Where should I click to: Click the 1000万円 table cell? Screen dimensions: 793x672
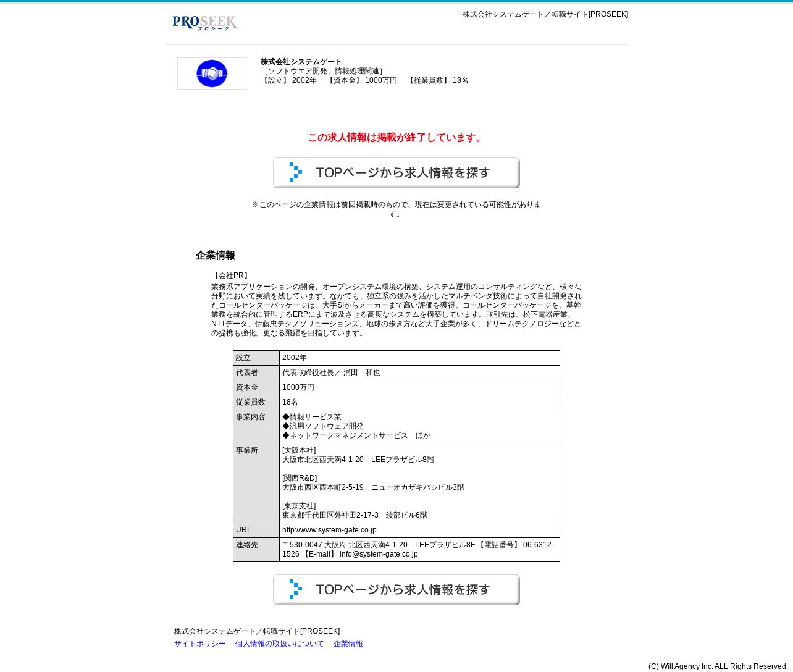coord(419,388)
